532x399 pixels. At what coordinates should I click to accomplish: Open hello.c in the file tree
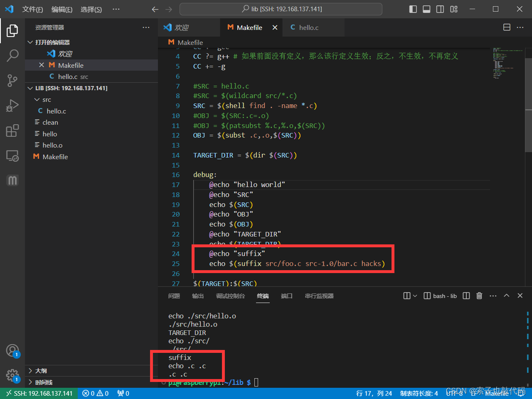click(x=91, y=111)
